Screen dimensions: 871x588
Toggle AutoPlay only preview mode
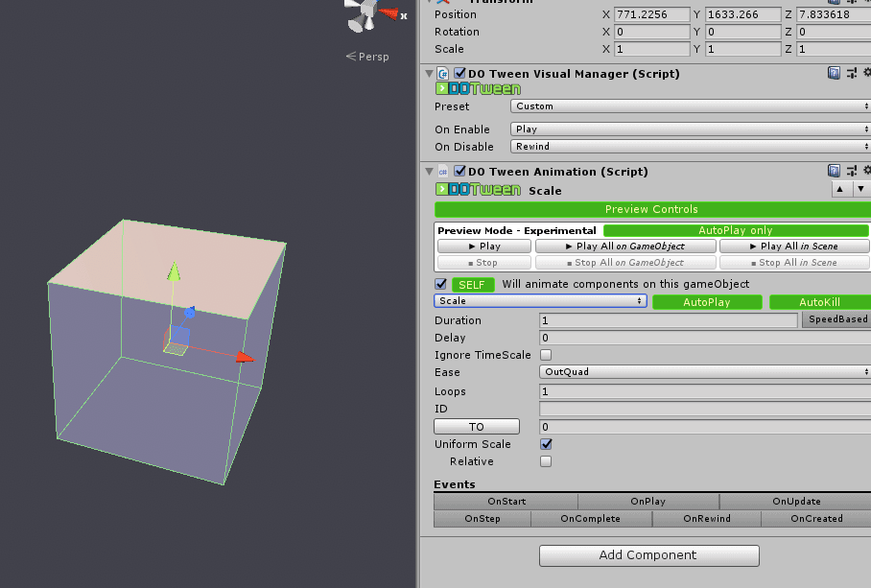click(x=736, y=230)
